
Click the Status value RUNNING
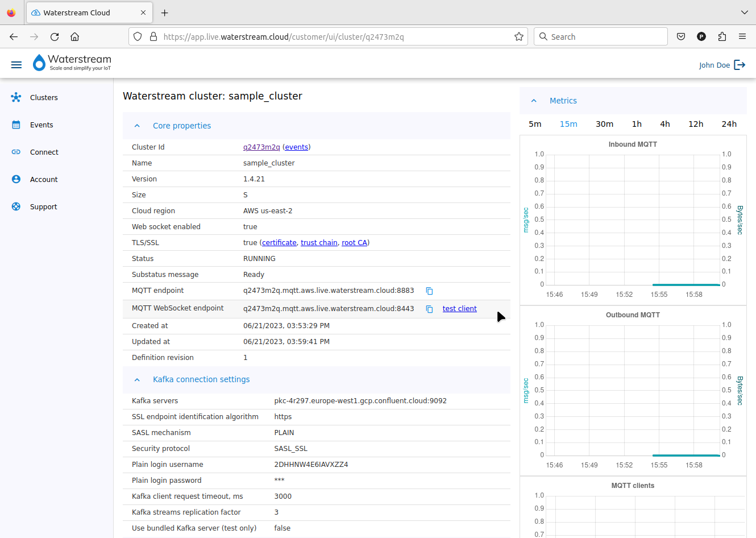pyautogui.click(x=259, y=258)
